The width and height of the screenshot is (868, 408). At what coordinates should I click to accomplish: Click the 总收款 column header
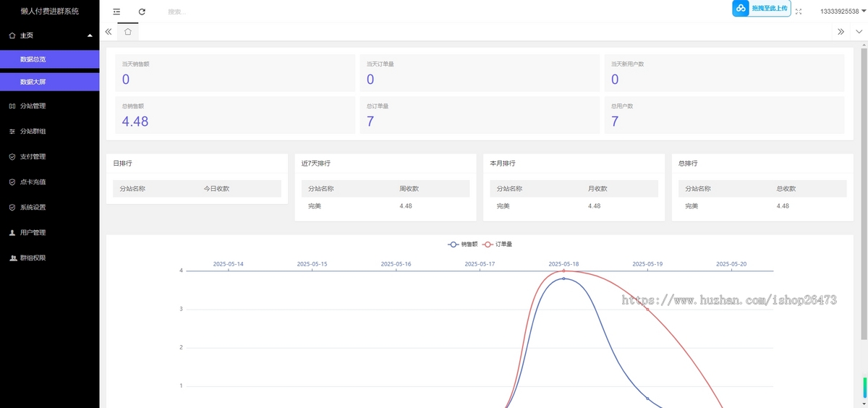tap(786, 189)
